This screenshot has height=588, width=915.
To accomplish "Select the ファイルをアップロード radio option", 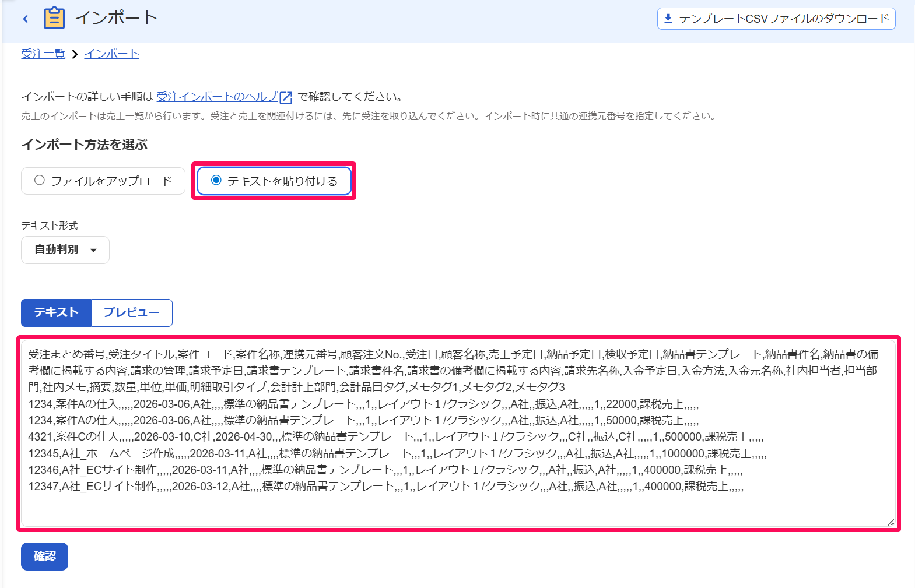I will point(103,181).
